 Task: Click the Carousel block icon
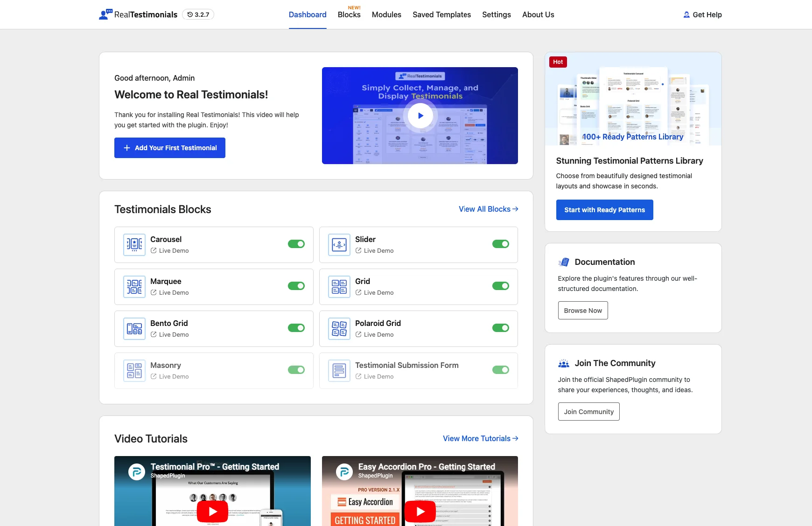coord(134,245)
